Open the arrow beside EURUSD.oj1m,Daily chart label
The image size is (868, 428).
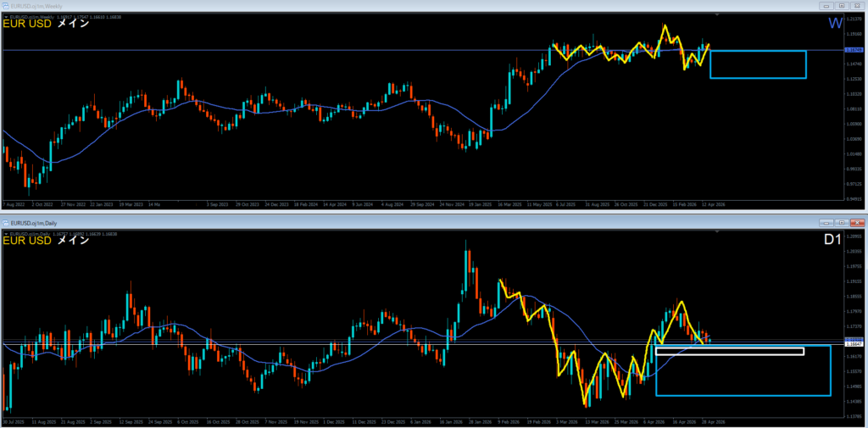pos(6,234)
